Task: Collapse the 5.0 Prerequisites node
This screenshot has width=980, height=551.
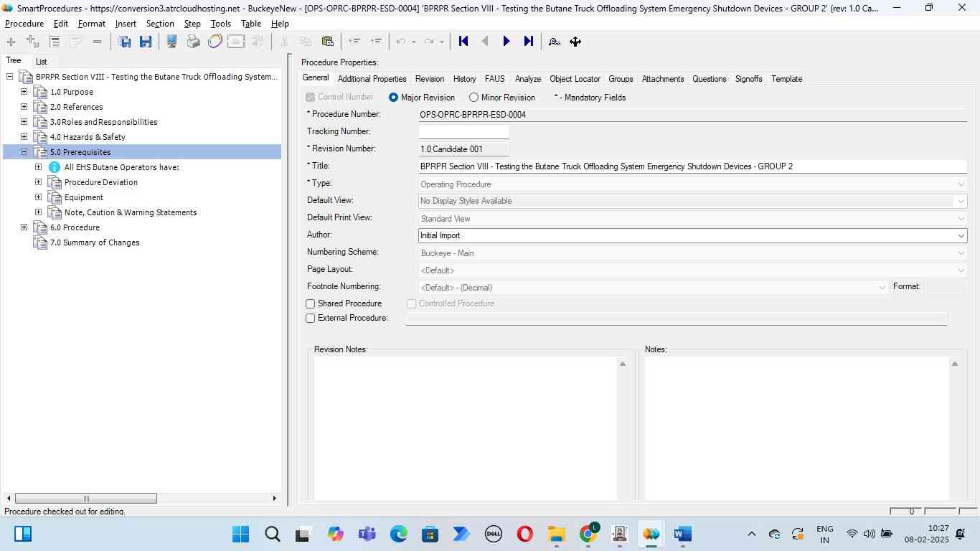Action: pos(24,152)
